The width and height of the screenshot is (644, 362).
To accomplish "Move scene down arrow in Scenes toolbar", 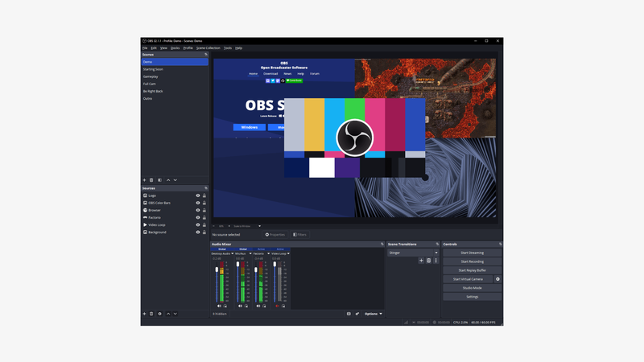I will (x=175, y=180).
